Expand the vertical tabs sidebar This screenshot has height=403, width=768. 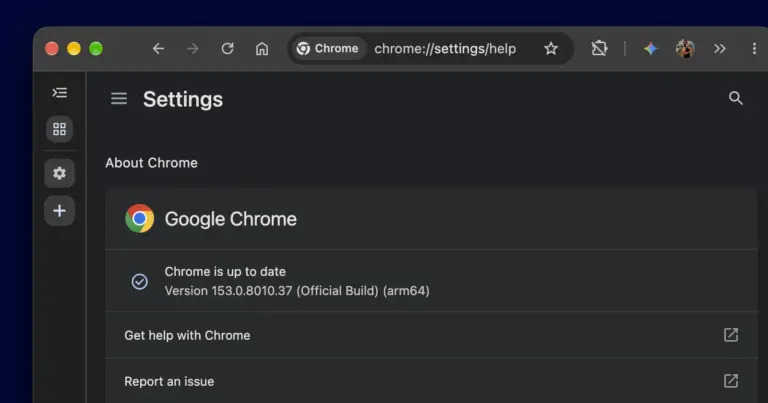click(60, 93)
